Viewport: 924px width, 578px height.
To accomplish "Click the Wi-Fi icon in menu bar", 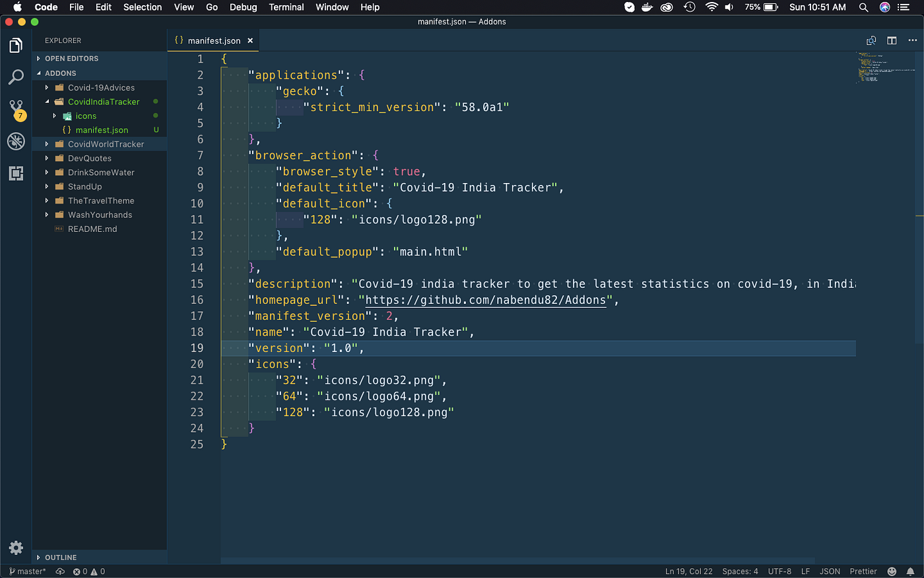I will pos(711,7).
